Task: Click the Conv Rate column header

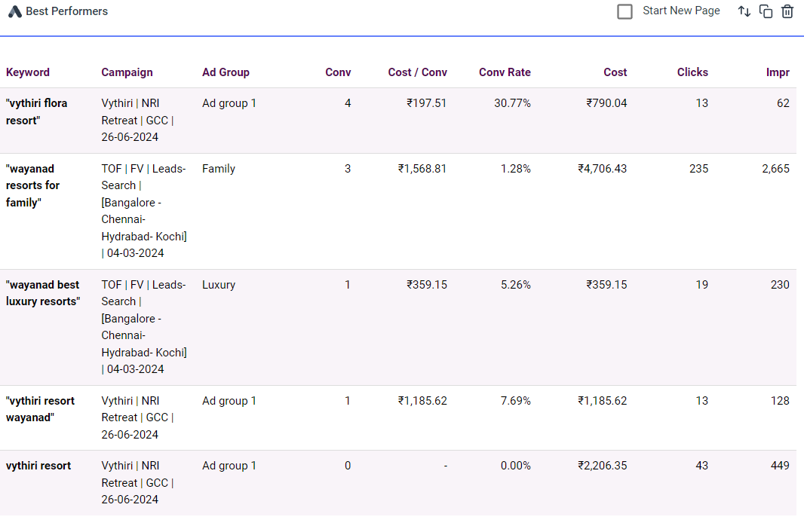Action: tap(505, 72)
